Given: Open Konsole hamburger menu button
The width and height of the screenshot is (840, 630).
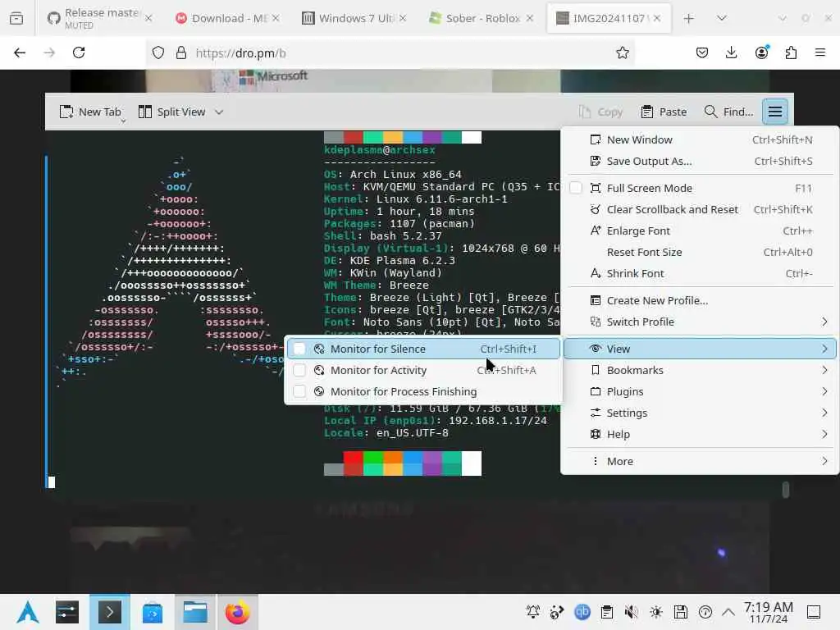Looking at the screenshot, I should (x=774, y=112).
